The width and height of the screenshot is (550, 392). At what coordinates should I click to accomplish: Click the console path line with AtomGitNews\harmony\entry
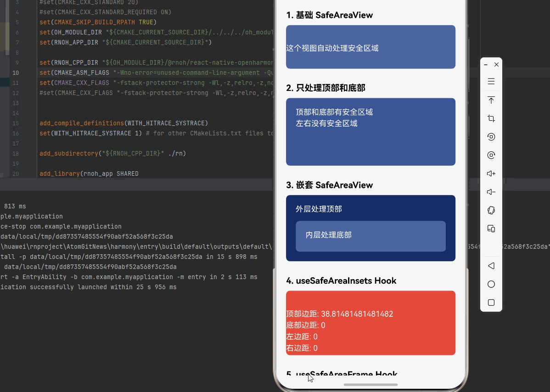coord(136,246)
